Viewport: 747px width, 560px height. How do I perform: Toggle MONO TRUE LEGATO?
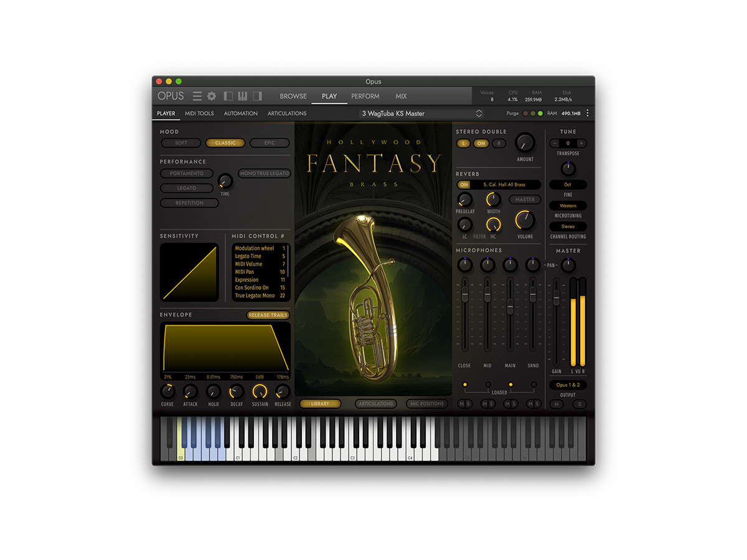265,174
